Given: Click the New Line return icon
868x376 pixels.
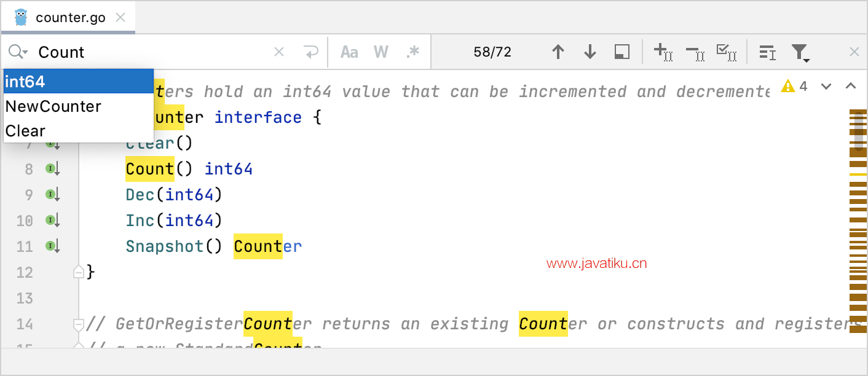Looking at the screenshot, I should click(x=312, y=52).
